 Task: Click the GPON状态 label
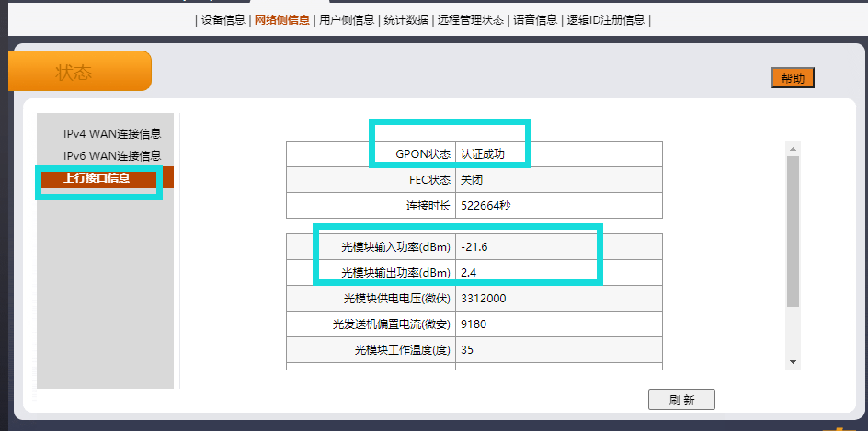tap(423, 154)
